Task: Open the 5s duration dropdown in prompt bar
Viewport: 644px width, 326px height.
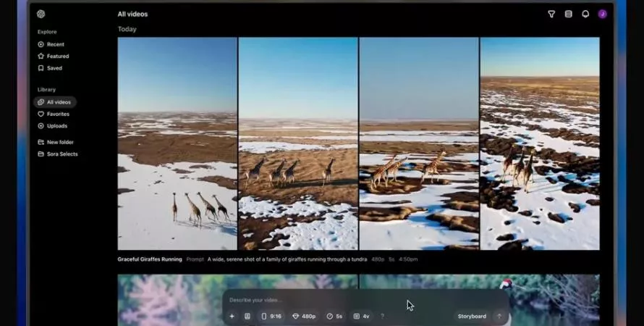Action: click(334, 316)
